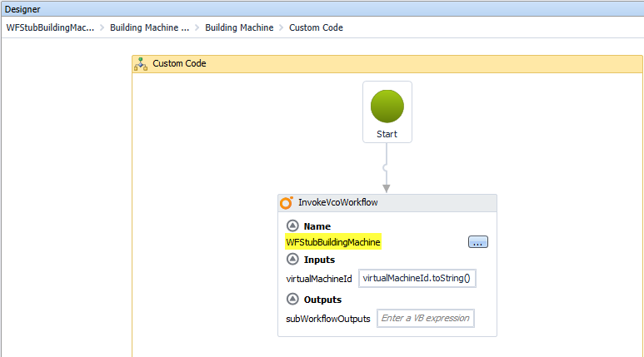Click the subWorkflowOutputs VB expression box
Image resolution: width=644 pixels, height=357 pixels.
(x=426, y=318)
